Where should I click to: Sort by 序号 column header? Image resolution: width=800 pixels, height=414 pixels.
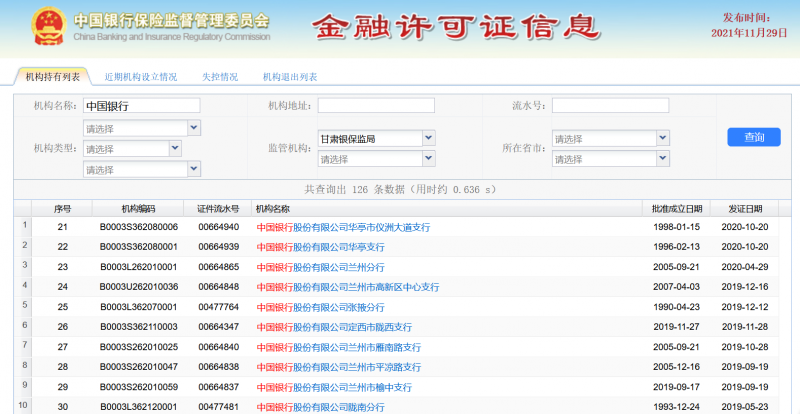(x=62, y=209)
